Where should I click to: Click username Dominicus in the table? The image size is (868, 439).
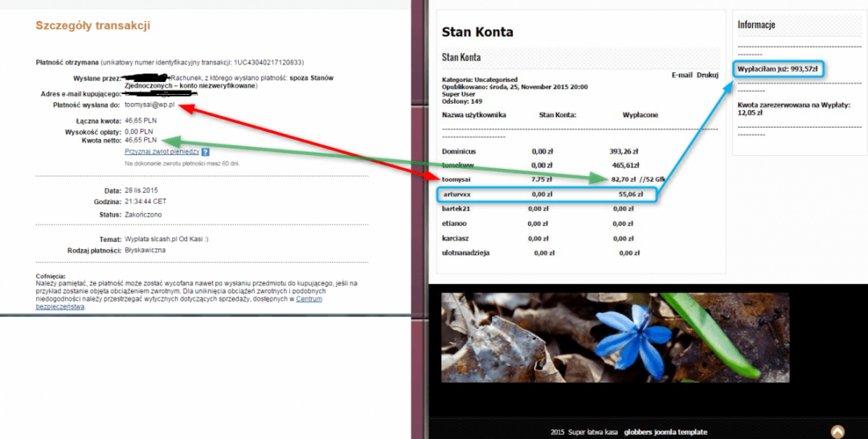point(460,150)
